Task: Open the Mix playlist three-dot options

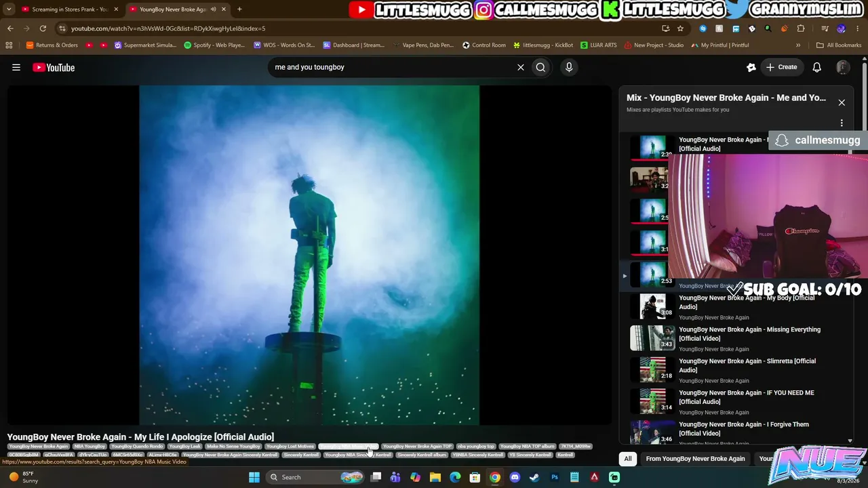Action: click(x=842, y=123)
